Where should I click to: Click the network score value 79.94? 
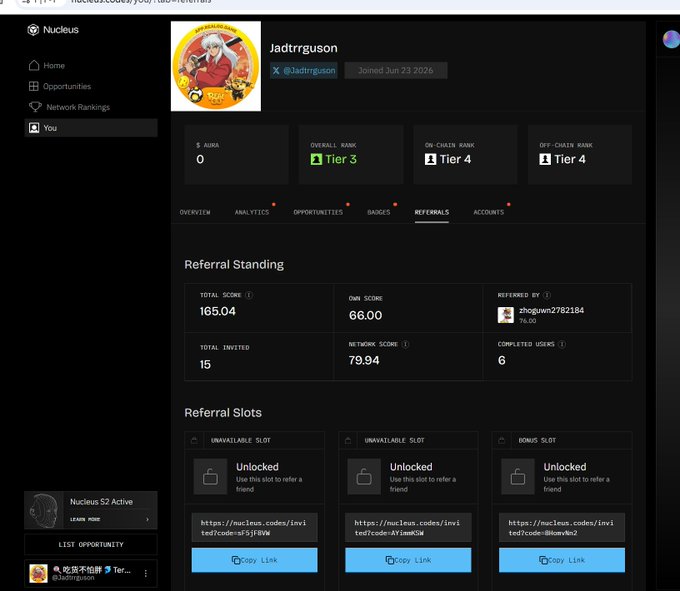tap(364, 360)
